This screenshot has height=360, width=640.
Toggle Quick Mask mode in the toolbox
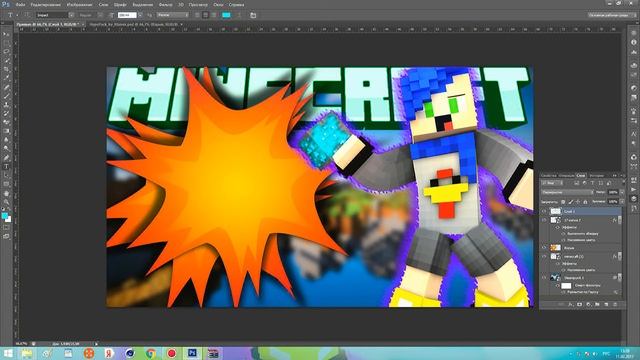click(6, 227)
